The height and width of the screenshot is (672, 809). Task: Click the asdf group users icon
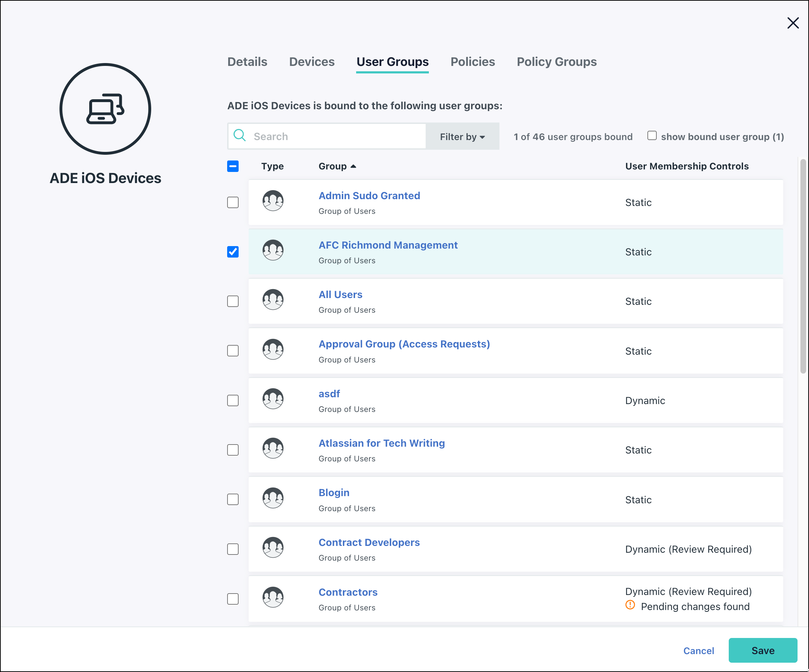point(273,399)
